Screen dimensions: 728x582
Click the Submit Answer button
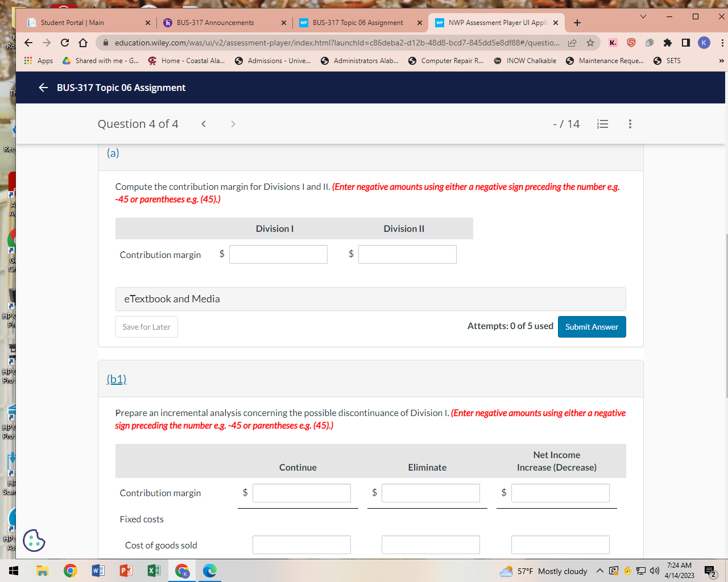point(591,327)
